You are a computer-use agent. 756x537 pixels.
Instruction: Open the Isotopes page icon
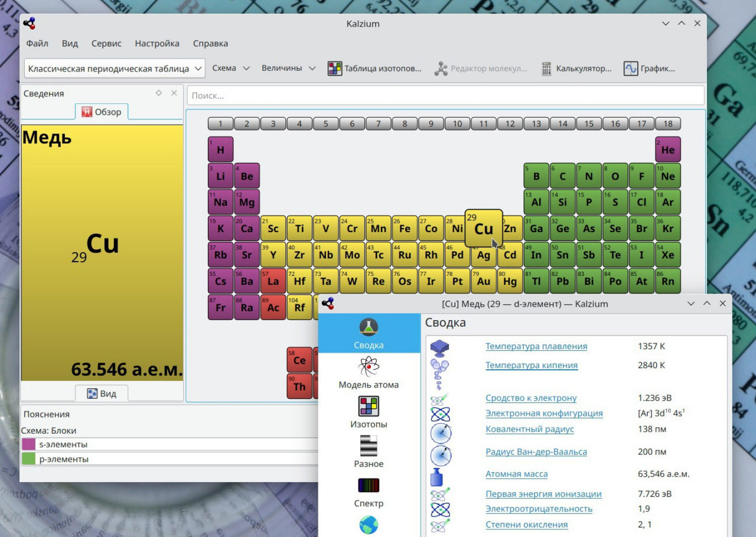coord(369,406)
